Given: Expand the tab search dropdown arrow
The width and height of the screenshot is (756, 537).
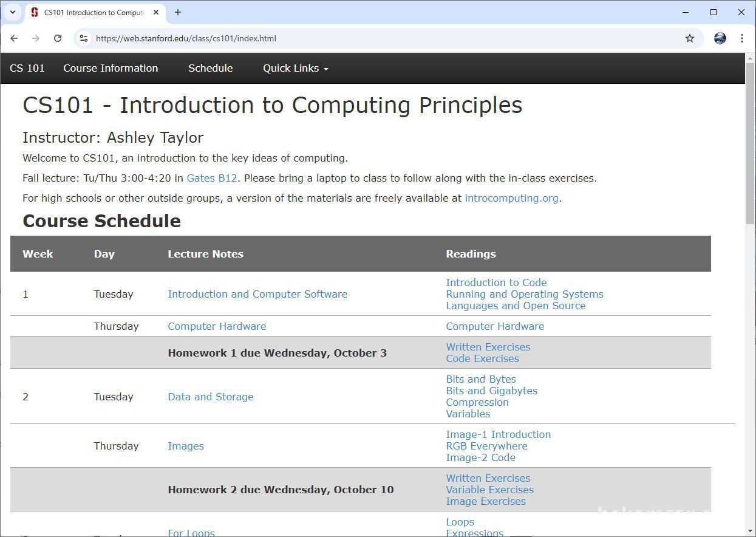Looking at the screenshot, I should [12, 12].
